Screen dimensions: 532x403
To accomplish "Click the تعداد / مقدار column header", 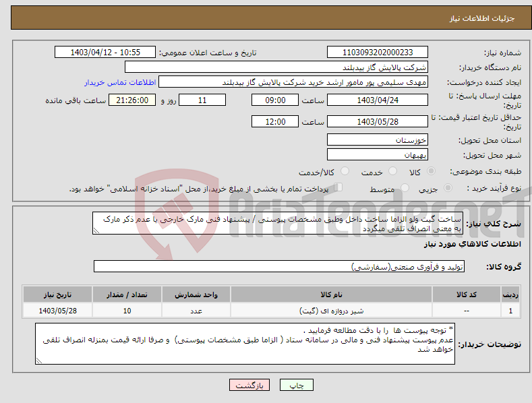I will pyautogui.click(x=127, y=294).
